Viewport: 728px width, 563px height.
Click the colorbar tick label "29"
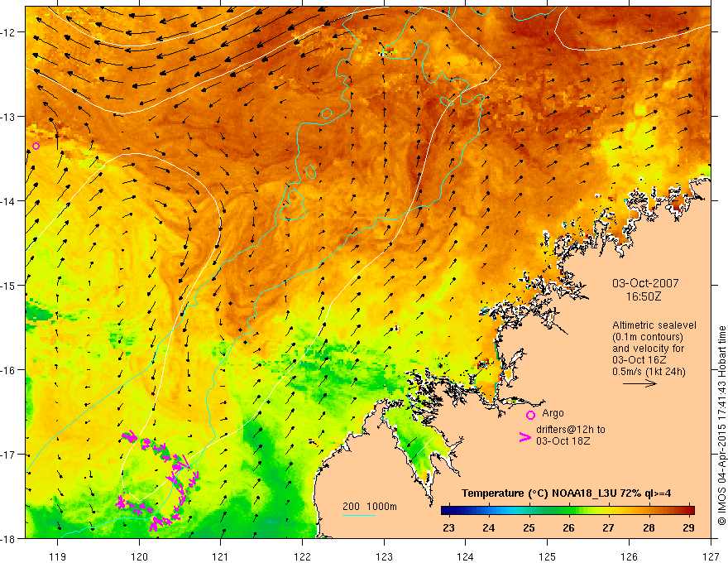(x=688, y=527)
